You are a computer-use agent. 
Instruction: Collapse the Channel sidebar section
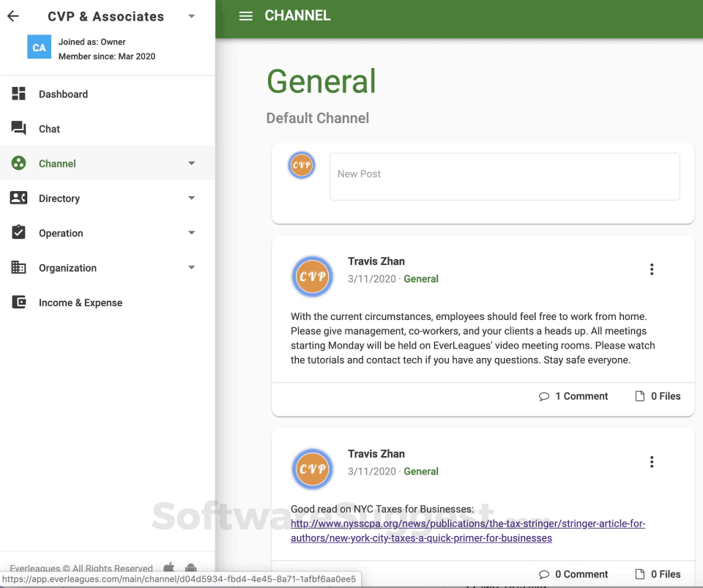(191, 163)
